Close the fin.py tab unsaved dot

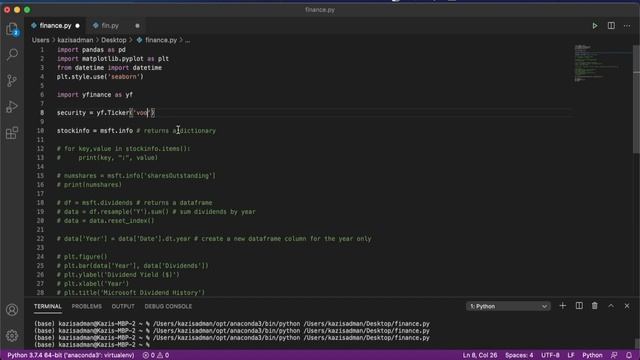(x=137, y=26)
